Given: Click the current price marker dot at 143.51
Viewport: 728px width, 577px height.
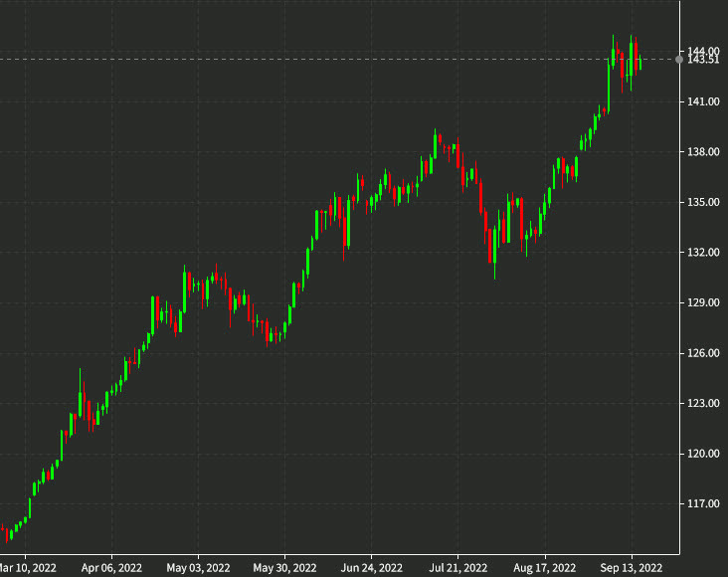Looking at the screenshot, I should point(679,60).
